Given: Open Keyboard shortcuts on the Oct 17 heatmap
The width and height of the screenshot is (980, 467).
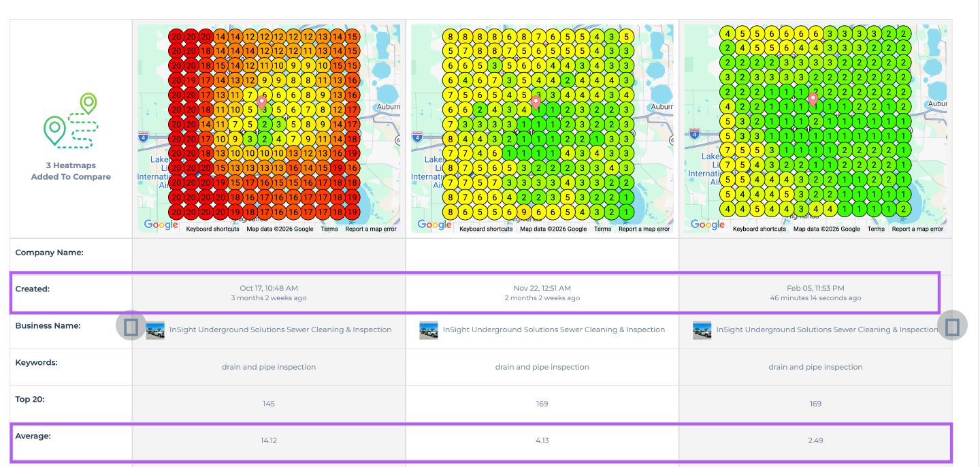Looking at the screenshot, I should pyautogui.click(x=212, y=229).
